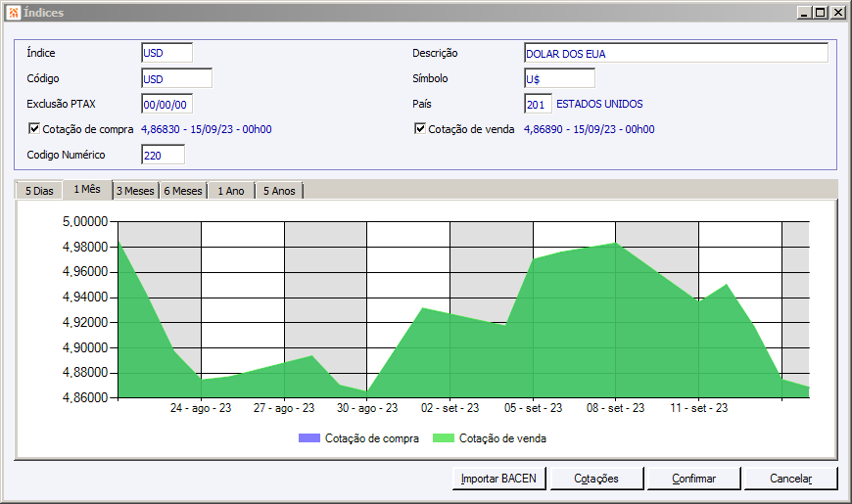852x504 pixels.
Task: Toggle the Cotação de venda checkbox
Action: pyautogui.click(x=420, y=129)
